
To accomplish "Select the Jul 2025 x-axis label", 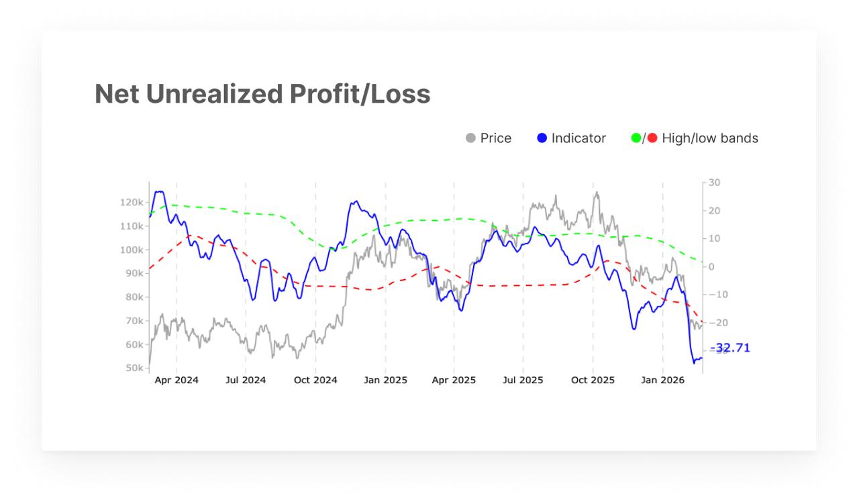I will click(x=523, y=381).
